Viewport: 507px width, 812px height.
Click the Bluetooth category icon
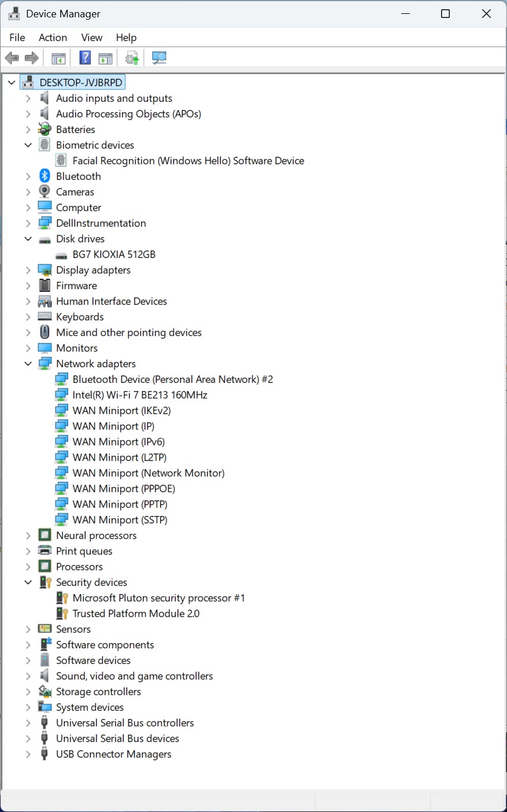pos(45,176)
